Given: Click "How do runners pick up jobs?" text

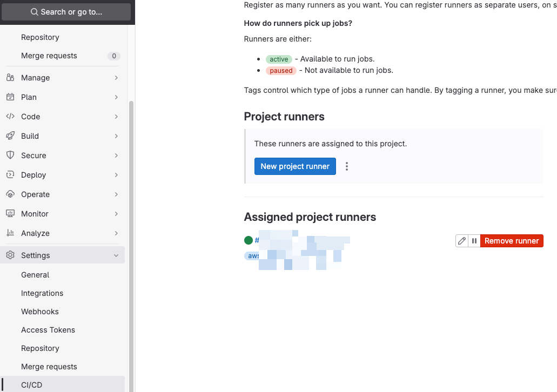Looking at the screenshot, I should (x=298, y=23).
